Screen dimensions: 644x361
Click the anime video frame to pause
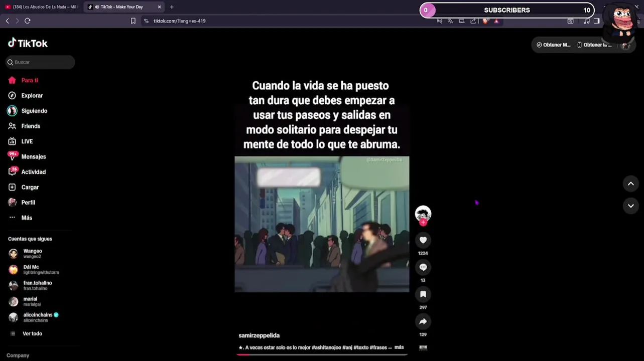tap(322, 224)
